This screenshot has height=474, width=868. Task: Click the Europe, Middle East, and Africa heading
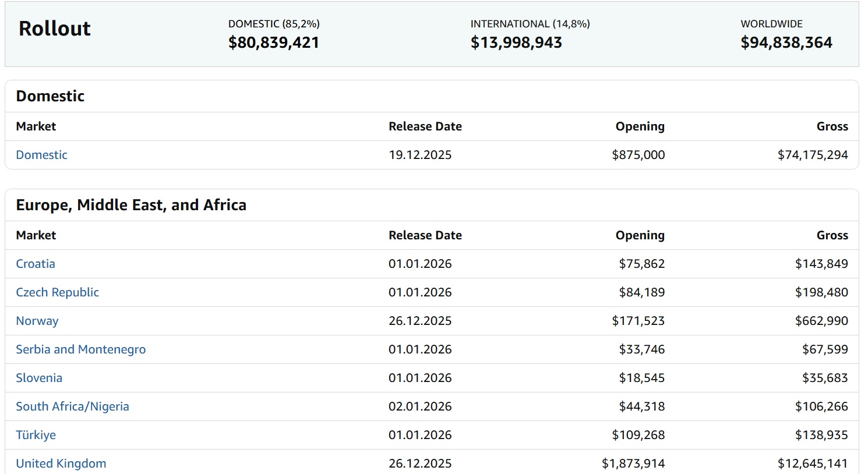pyautogui.click(x=131, y=205)
